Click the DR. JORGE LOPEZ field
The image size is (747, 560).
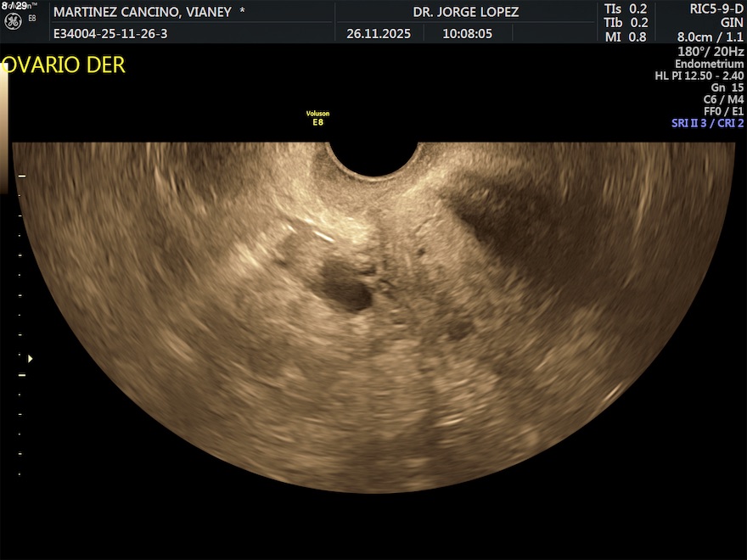465,12
